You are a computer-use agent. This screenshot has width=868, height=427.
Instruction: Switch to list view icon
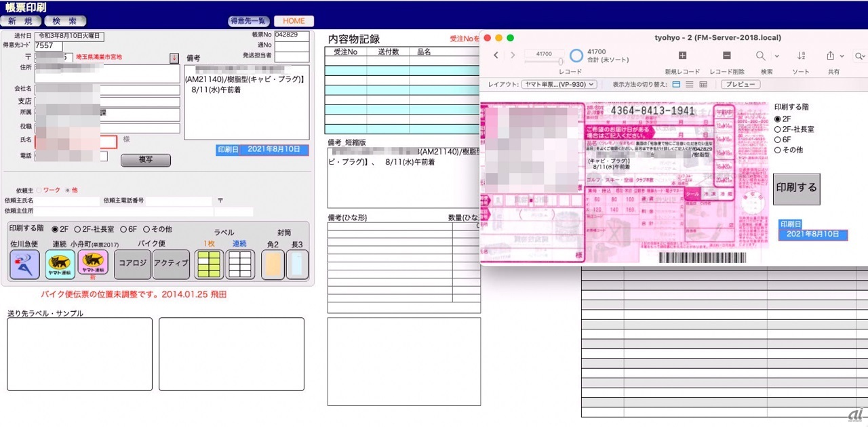(690, 85)
